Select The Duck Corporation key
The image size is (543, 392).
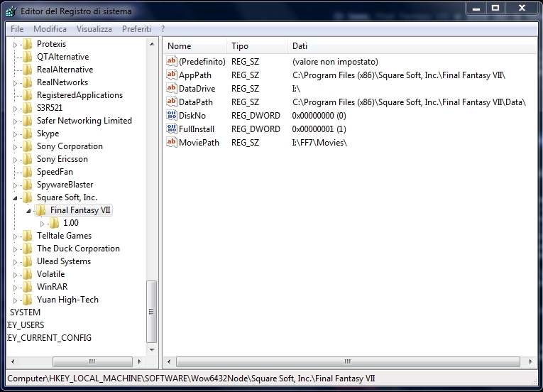[x=78, y=249]
